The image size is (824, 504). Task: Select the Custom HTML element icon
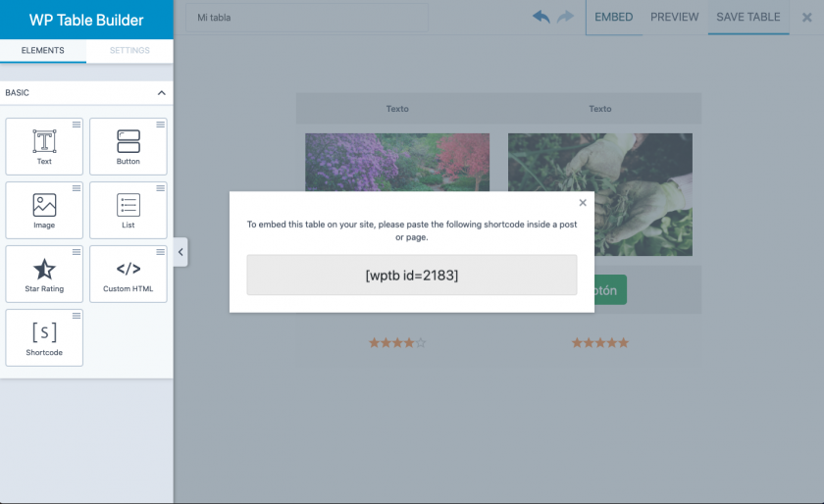[x=129, y=270]
